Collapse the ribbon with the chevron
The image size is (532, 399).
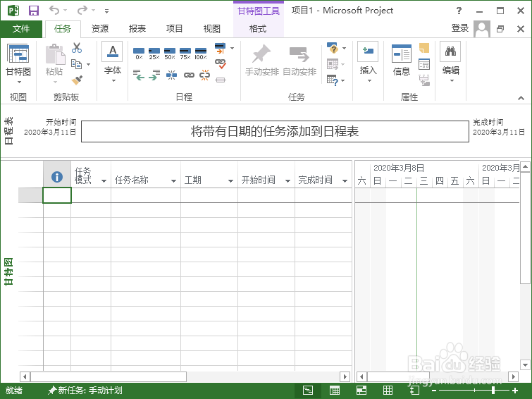click(x=521, y=98)
